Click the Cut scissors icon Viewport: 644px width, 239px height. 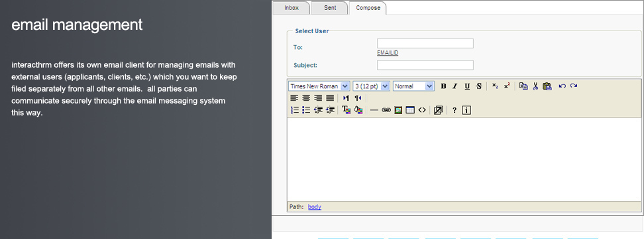535,86
